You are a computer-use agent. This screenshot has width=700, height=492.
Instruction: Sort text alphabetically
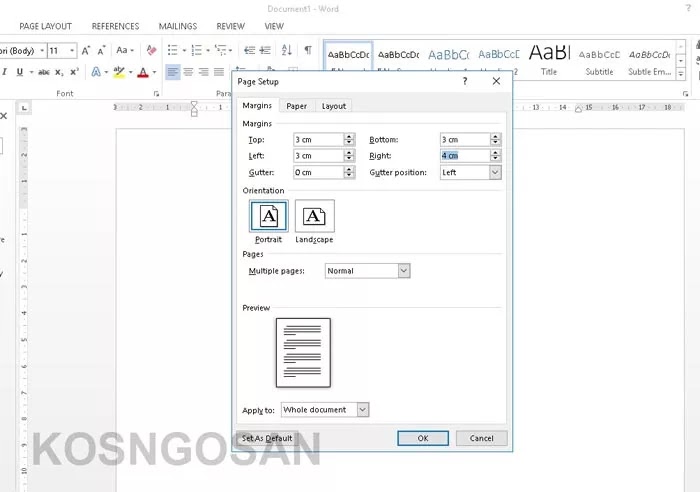tap(287, 50)
